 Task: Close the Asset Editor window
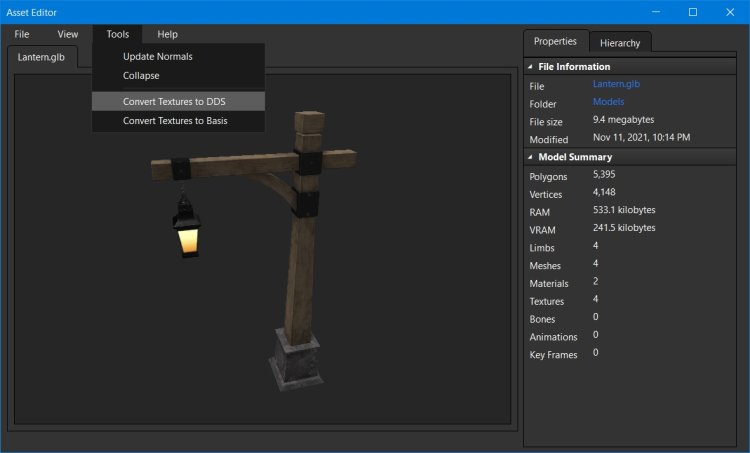(x=730, y=12)
